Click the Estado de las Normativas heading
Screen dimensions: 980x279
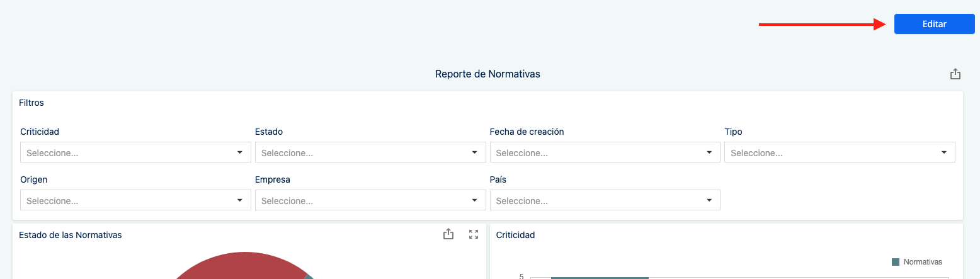(x=71, y=235)
